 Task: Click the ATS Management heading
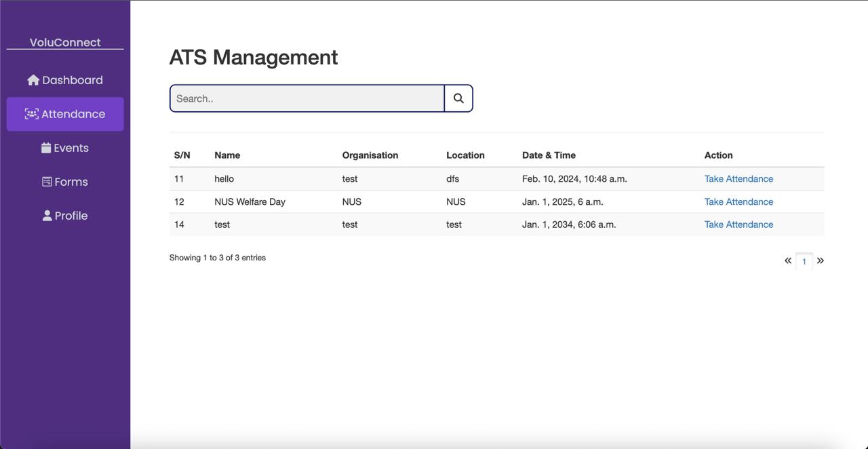pos(254,57)
